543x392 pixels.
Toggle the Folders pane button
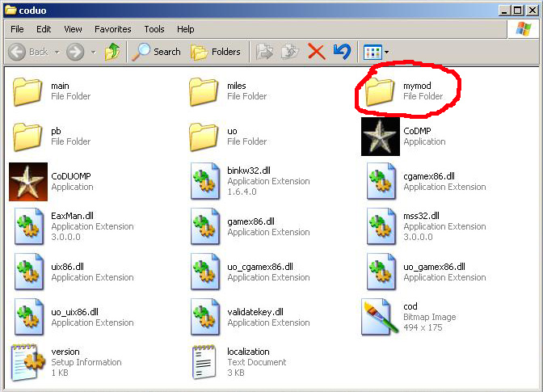click(x=216, y=52)
